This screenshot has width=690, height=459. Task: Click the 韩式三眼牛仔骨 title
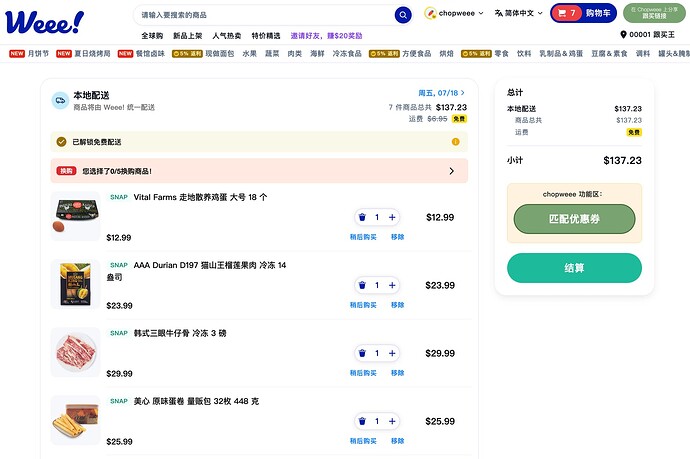180,333
